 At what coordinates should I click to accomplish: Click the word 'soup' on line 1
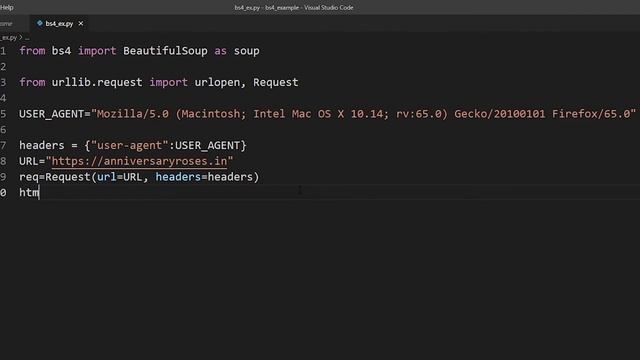click(x=247, y=51)
